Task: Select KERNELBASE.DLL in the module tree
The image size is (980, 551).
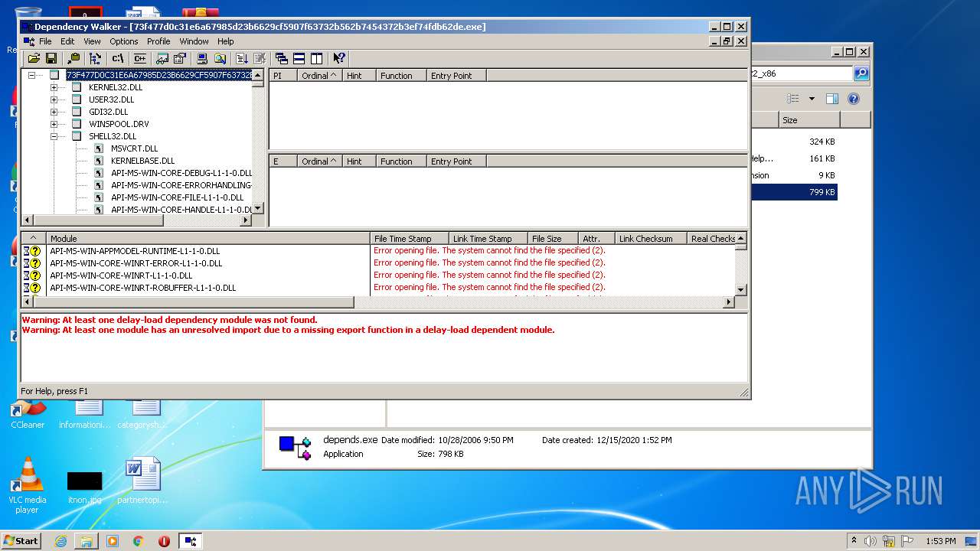Action: click(142, 161)
